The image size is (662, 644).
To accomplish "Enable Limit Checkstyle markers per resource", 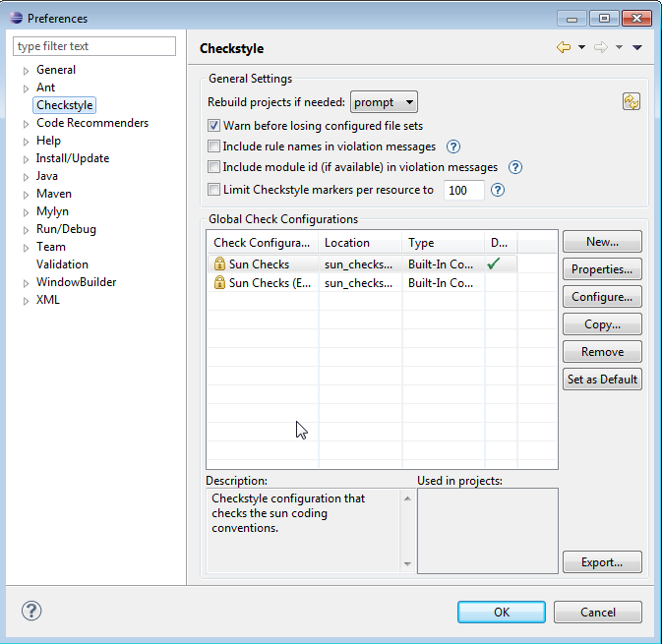I will coord(213,190).
